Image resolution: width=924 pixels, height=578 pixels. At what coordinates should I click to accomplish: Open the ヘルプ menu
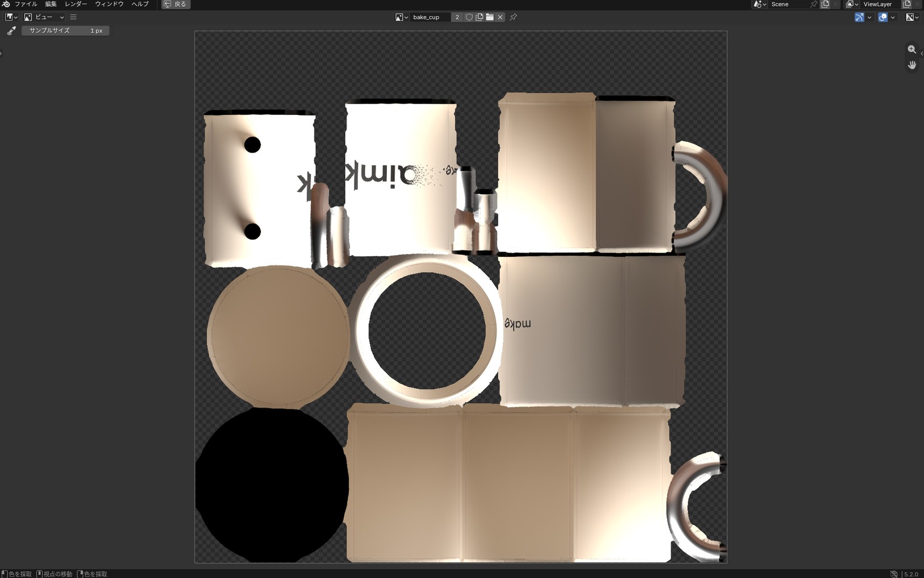click(x=140, y=4)
